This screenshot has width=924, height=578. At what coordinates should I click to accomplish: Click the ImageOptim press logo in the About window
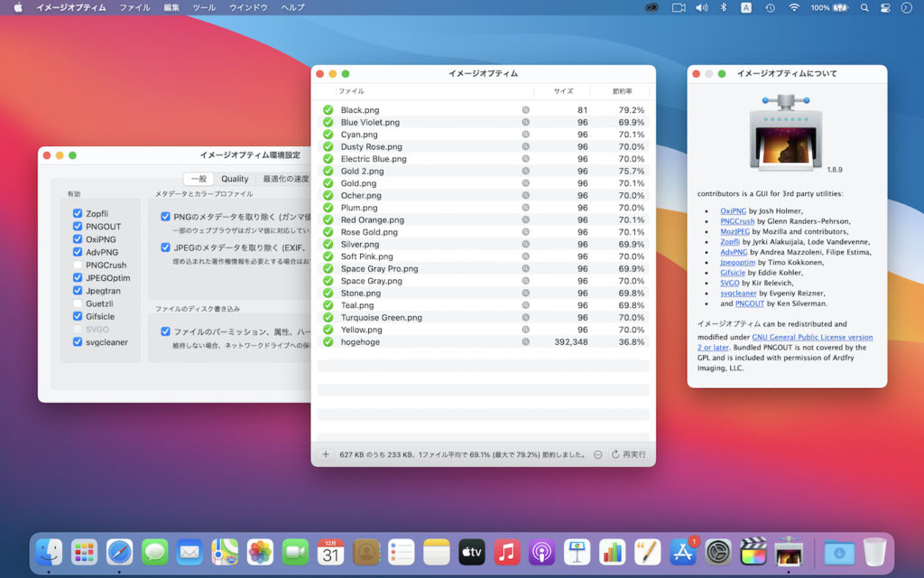click(x=785, y=133)
